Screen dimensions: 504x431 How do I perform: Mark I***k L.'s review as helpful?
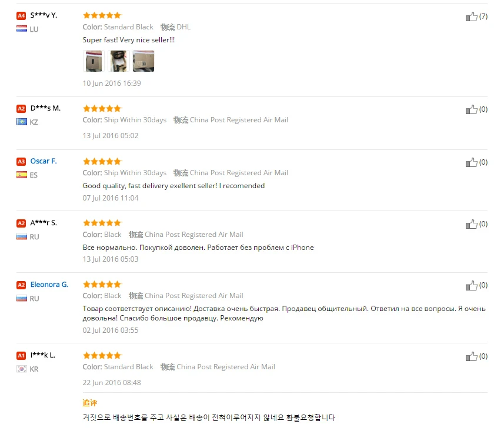click(471, 356)
